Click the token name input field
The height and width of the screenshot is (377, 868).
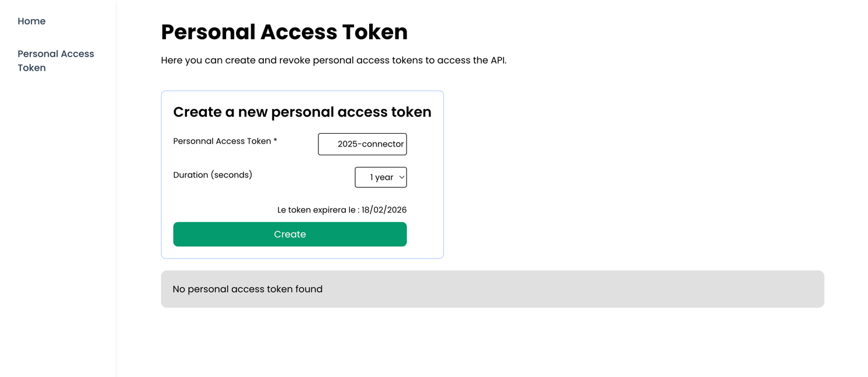pyautogui.click(x=362, y=144)
